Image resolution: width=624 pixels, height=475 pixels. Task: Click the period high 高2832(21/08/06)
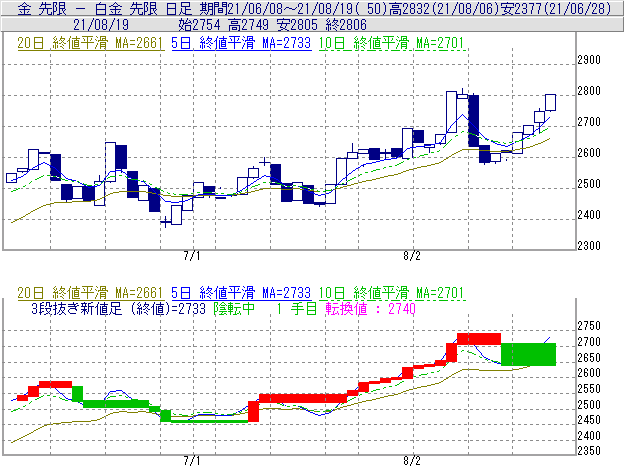click(443, 9)
